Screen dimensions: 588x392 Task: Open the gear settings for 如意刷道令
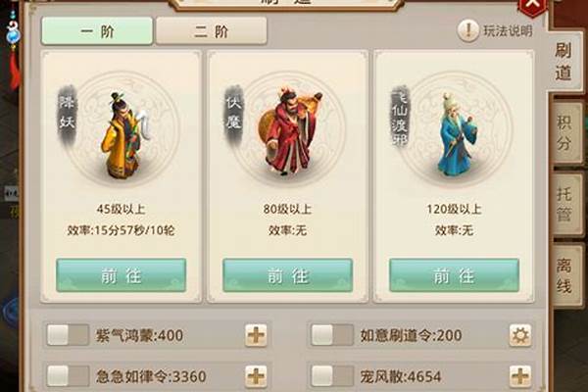point(520,335)
